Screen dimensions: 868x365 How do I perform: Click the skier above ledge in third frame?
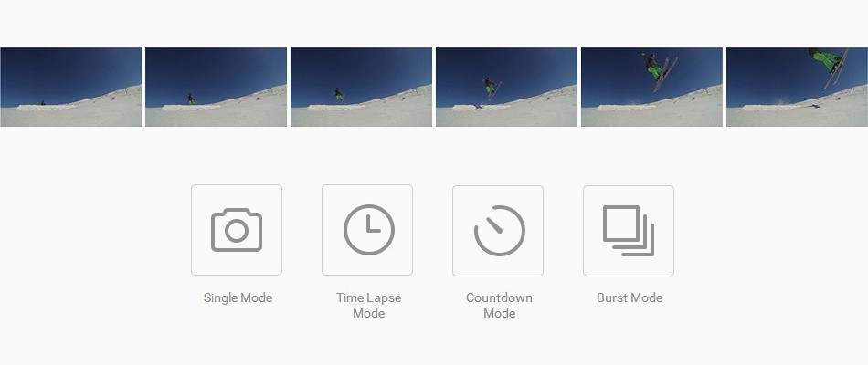[338, 95]
